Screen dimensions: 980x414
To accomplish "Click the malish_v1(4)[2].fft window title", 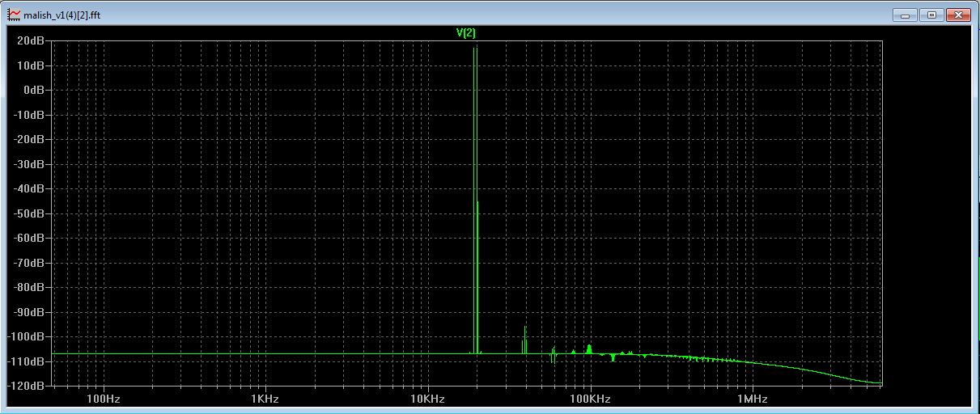I will pos(62,15).
